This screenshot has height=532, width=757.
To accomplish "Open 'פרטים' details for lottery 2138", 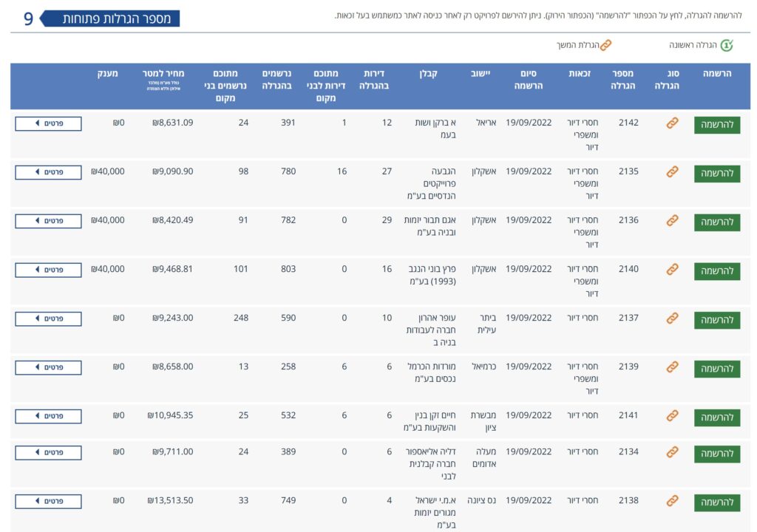I will [x=49, y=501].
